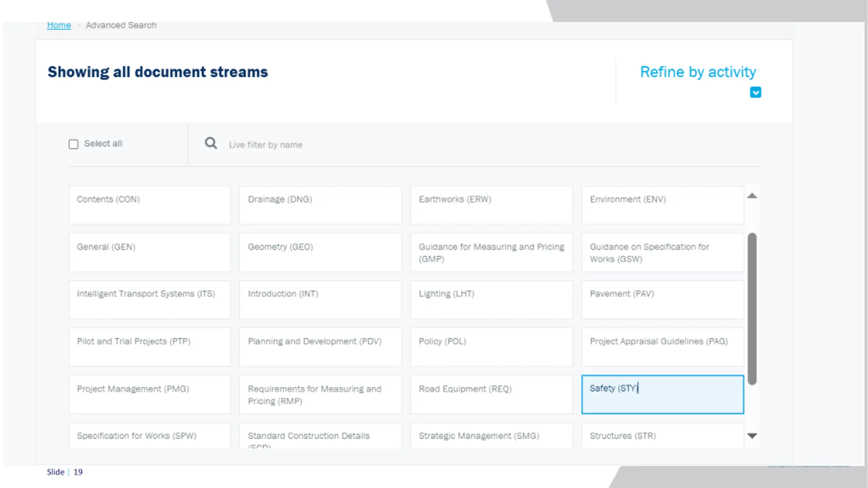This screenshot has width=868, height=488.
Task: Select Intelligent Transport Systems (ITS) tile
Action: 150,300
